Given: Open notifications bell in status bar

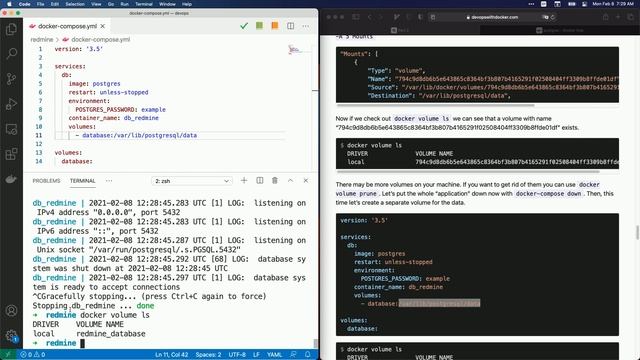Looking at the screenshot, I should tap(308, 355).
